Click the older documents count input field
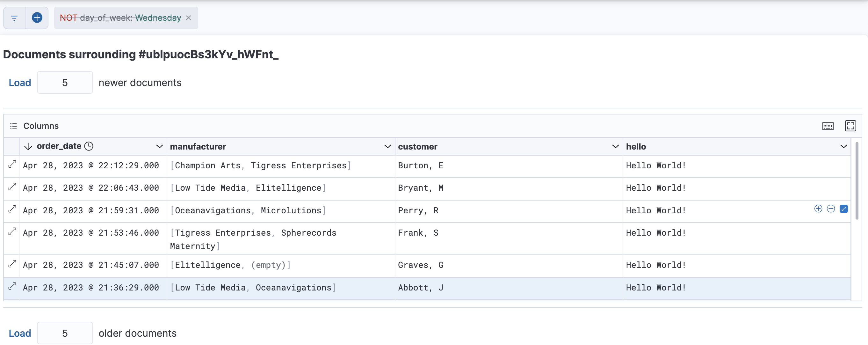 tap(65, 333)
